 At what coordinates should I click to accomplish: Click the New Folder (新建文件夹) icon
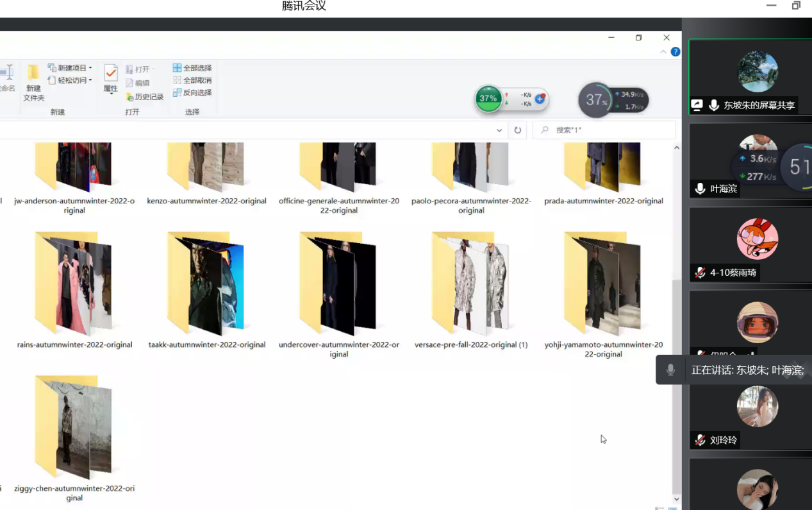click(x=33, y=82)
